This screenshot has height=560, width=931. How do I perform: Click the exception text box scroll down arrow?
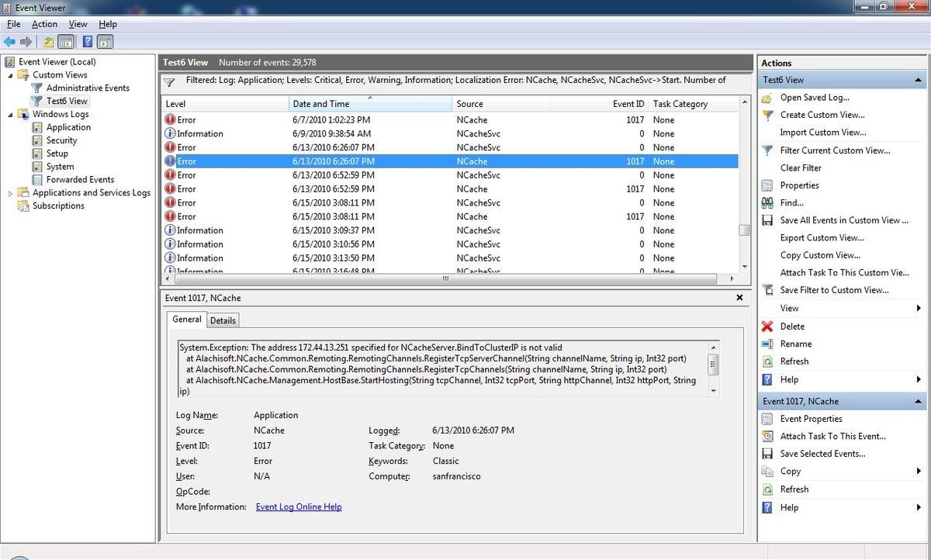point(713,391)
